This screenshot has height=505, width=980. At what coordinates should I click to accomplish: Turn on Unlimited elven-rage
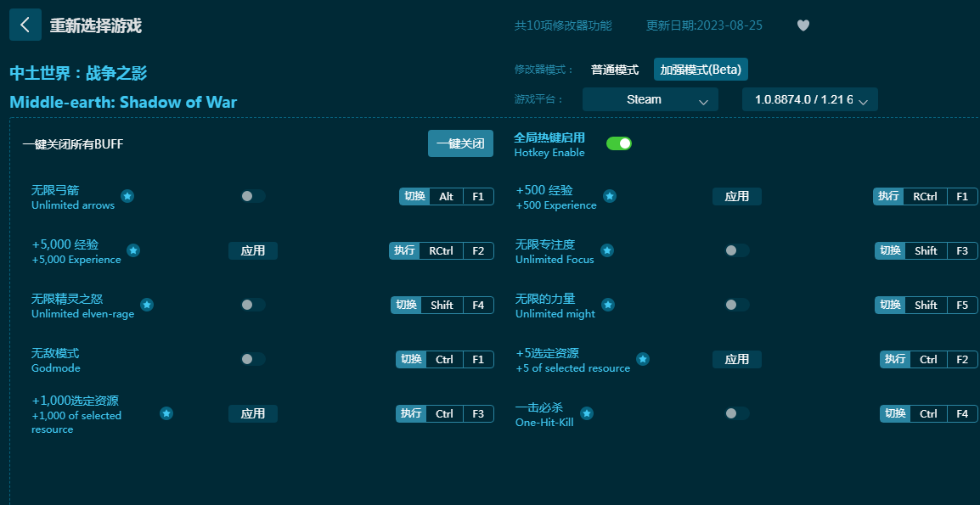[x=253, y=305]
